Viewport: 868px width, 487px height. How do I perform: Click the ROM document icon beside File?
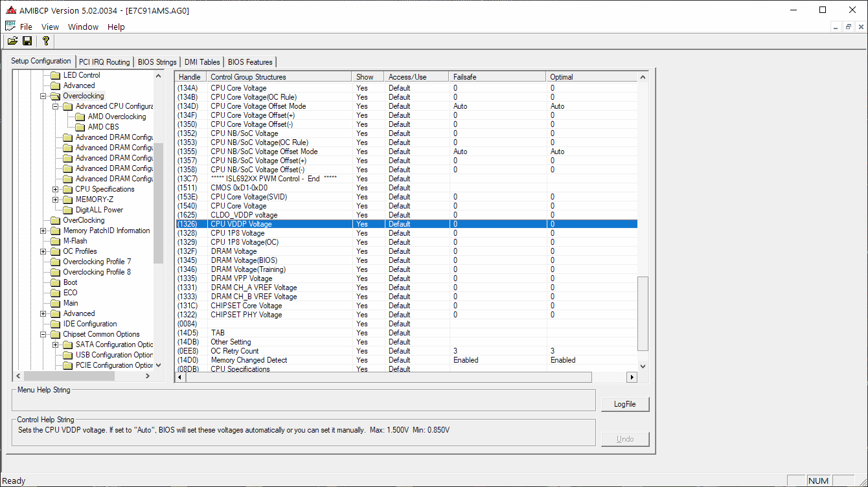tap(10, 26)
